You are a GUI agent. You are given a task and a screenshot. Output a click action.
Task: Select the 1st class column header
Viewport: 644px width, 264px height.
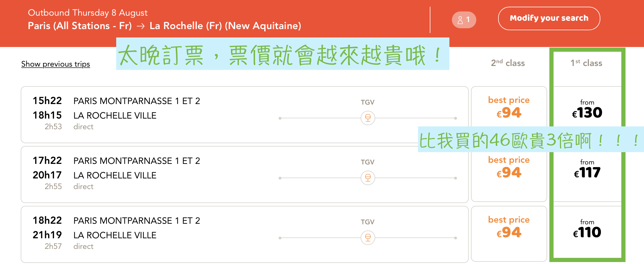pos(586,63)
